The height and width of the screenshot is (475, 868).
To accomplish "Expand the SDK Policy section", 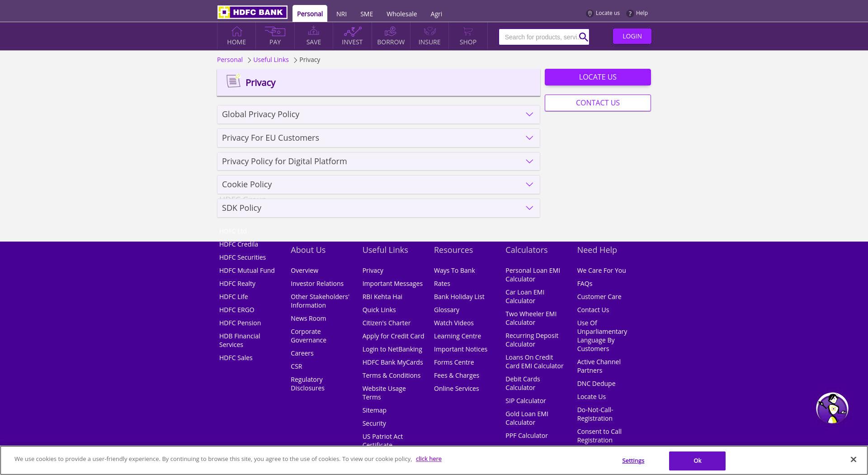I will [378, 208].
